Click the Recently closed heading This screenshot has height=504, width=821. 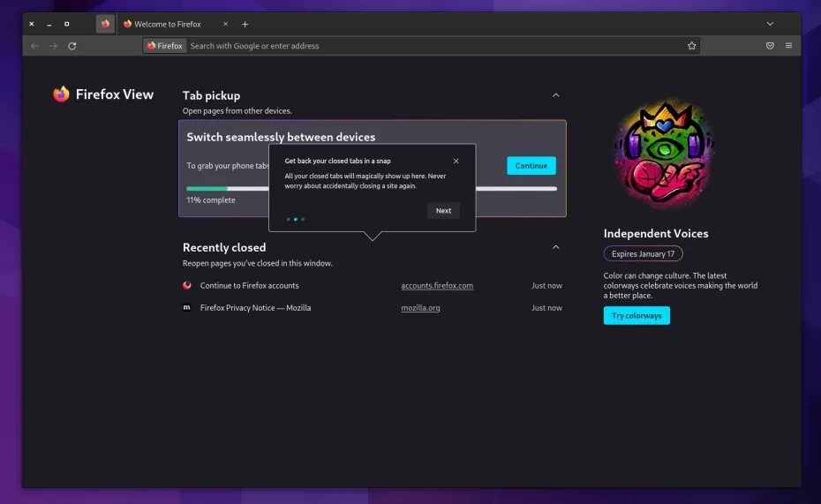click(x=224, y=247)
